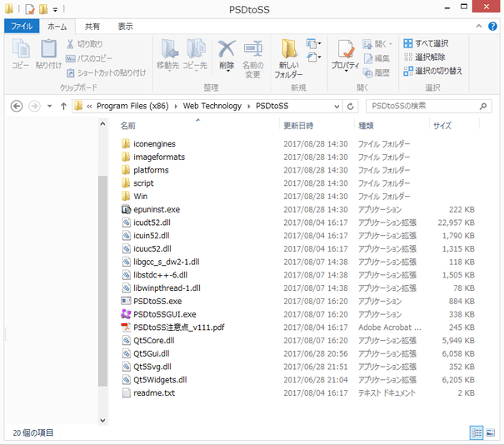Switch to the View ribbon tab
The height and width of the screenshot is (445, 504).
coord(125,27)
